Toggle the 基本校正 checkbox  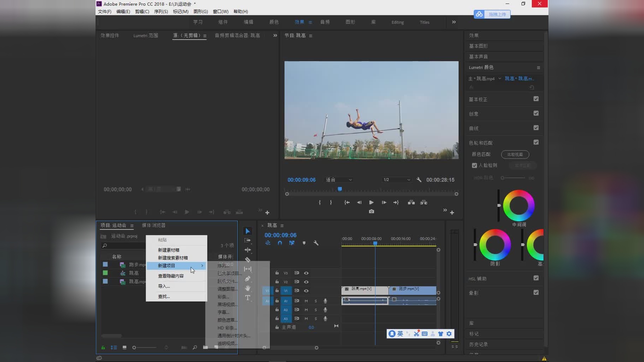coord(536,99)
